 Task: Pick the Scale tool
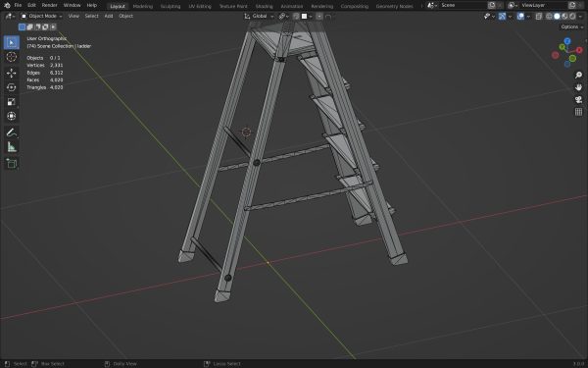tap(11, 102)
